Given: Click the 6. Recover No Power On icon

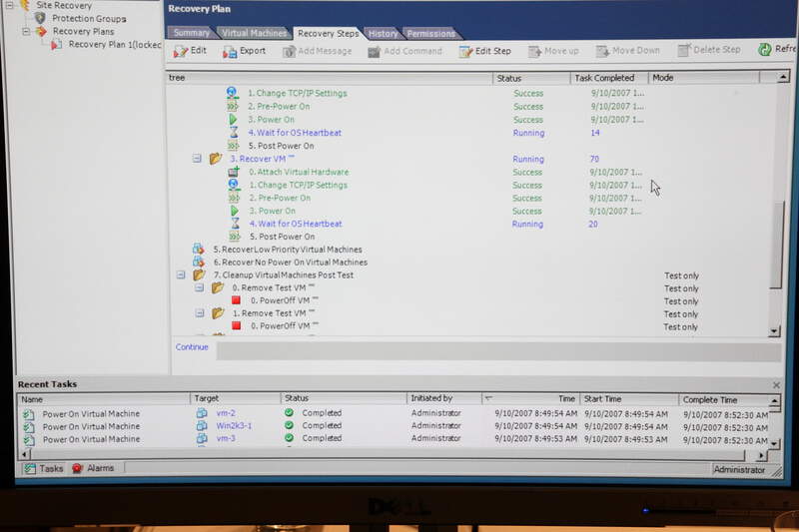Looking at the screenshot, I should point(198,262).
